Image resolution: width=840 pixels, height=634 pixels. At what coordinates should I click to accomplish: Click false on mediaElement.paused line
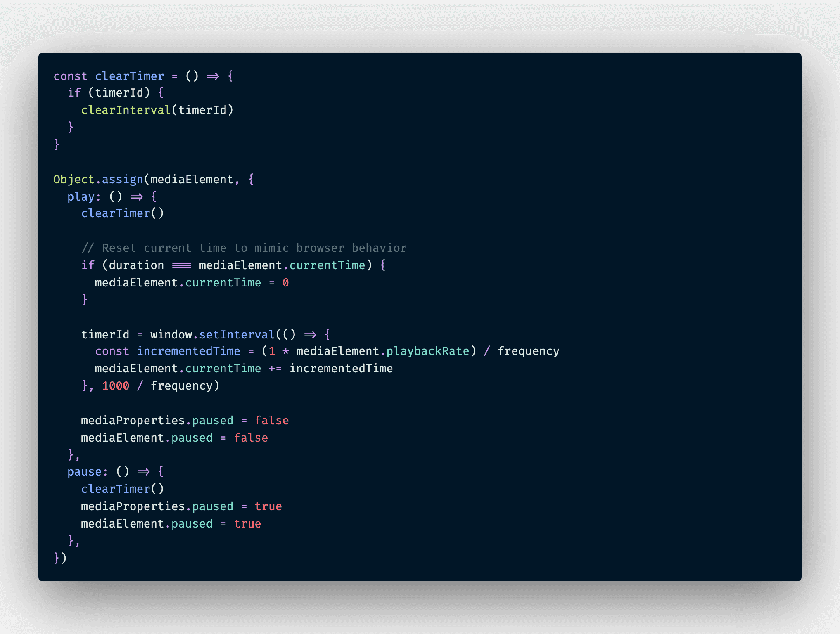click(251, 438)
